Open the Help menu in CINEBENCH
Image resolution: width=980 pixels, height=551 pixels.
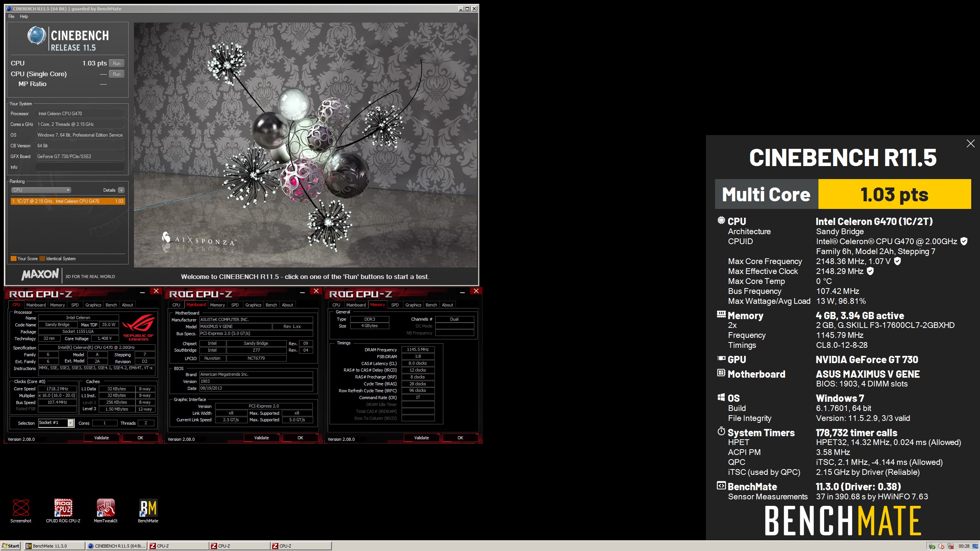coord(24,16)
